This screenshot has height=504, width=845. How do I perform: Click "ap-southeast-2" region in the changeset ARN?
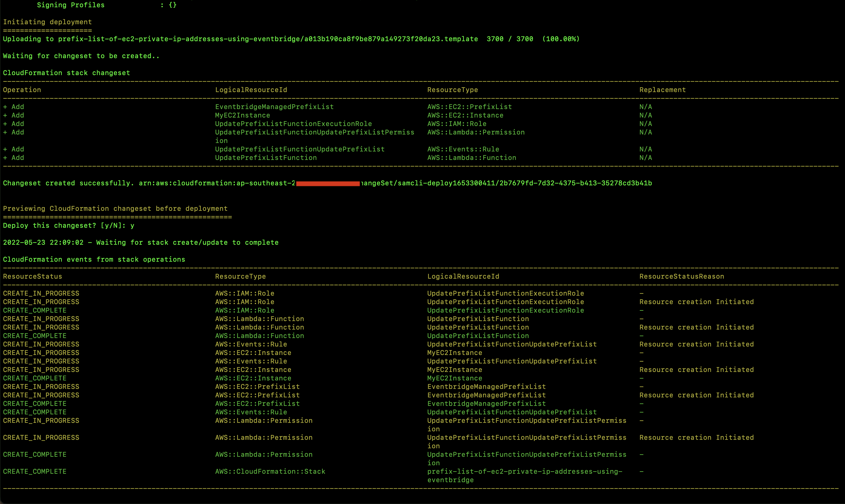[x=266, y=183]
